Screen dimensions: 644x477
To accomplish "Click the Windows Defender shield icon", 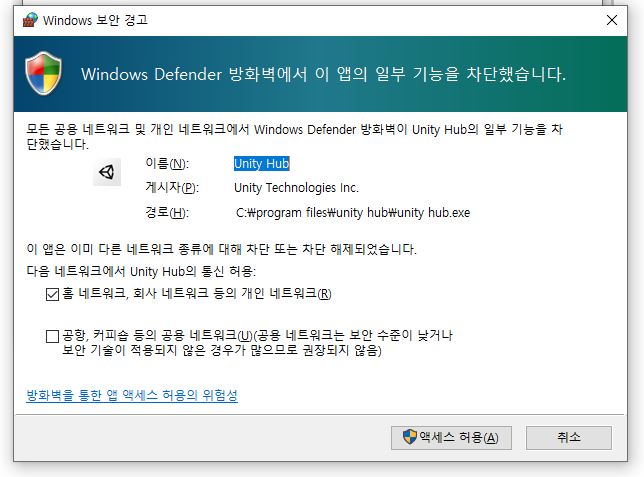I will (44, 73).
